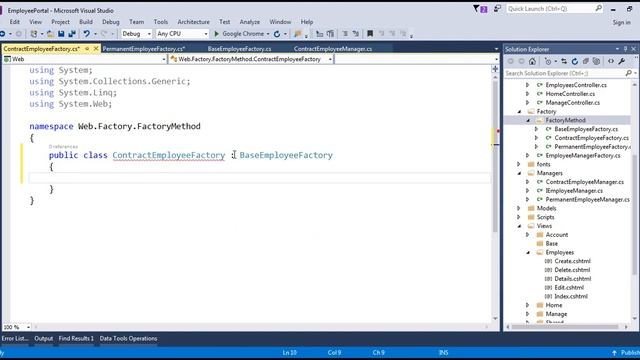Click Pending Changes Filter clock icon
Image resolution: width=640 pixels, height=360 pixels.
tap(548, 62)
